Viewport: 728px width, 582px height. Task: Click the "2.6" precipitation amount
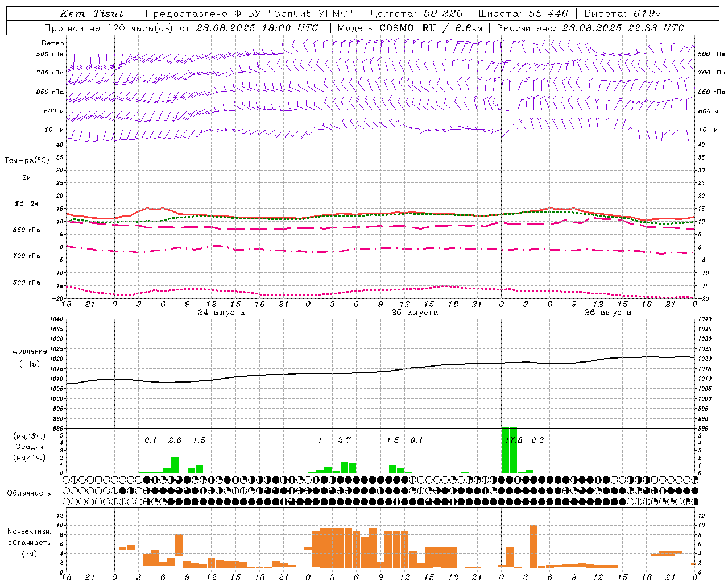tap(175, 440)
